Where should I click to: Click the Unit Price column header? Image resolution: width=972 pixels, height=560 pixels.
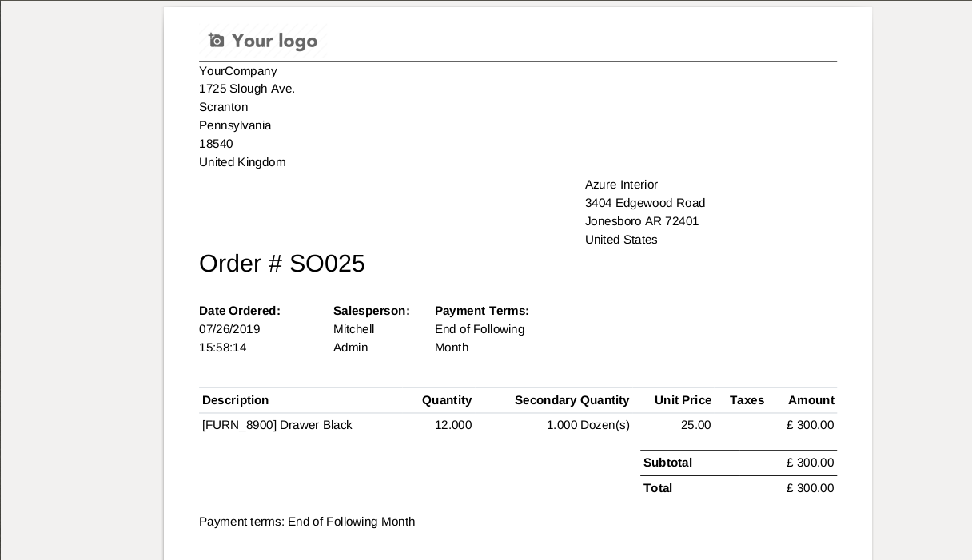tap(683, 400)
